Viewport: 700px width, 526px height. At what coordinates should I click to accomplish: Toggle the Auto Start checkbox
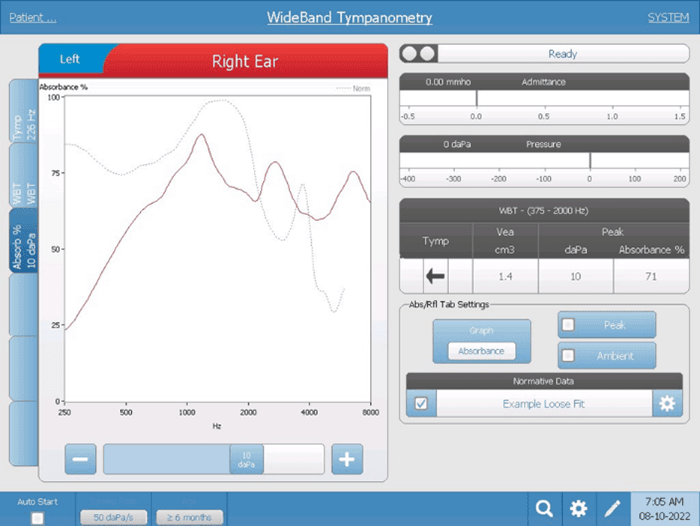[37, 517]
